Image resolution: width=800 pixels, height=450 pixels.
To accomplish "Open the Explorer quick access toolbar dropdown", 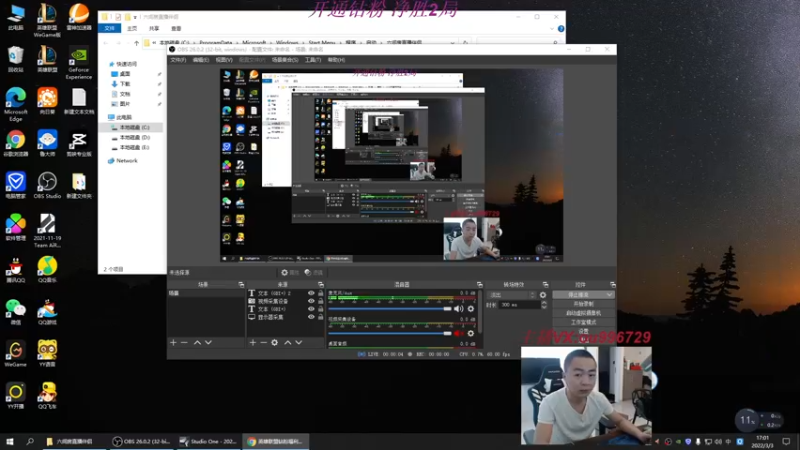I will (135, 17).
